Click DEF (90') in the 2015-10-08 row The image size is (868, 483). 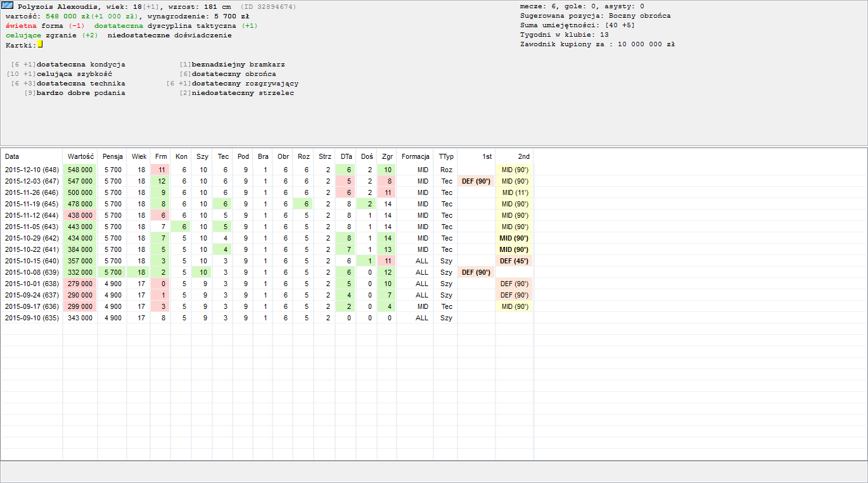476,272
